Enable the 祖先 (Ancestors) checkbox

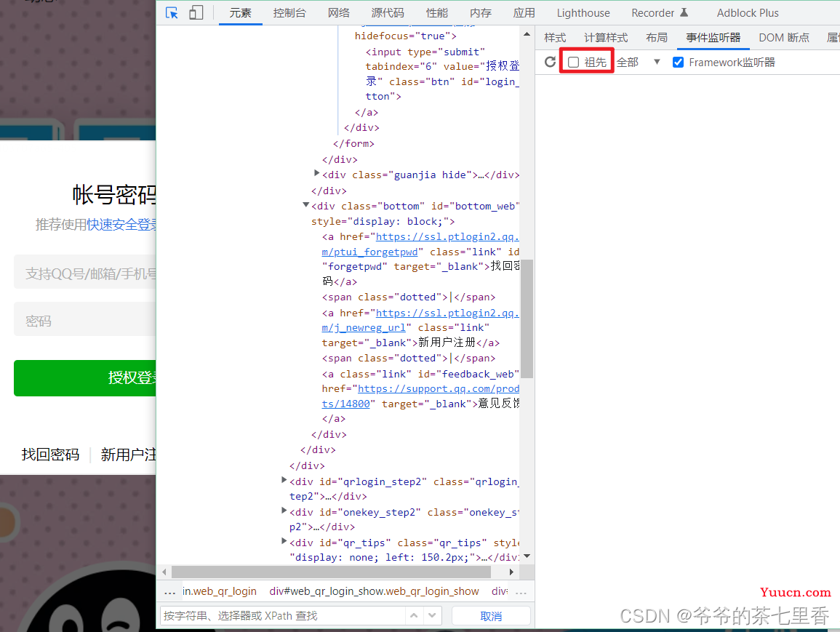click(x=573, y=62)
